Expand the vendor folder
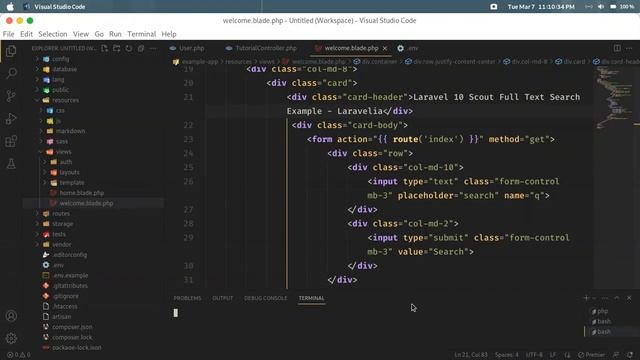Image resolution: width=640 pixels, height=360 pixels. point(62,244)
